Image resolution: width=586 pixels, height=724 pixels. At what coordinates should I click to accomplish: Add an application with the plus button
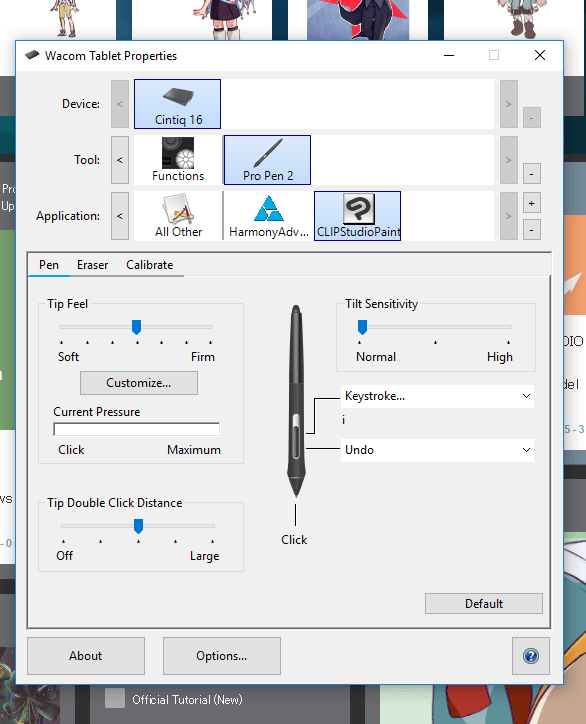pos(532,203)
